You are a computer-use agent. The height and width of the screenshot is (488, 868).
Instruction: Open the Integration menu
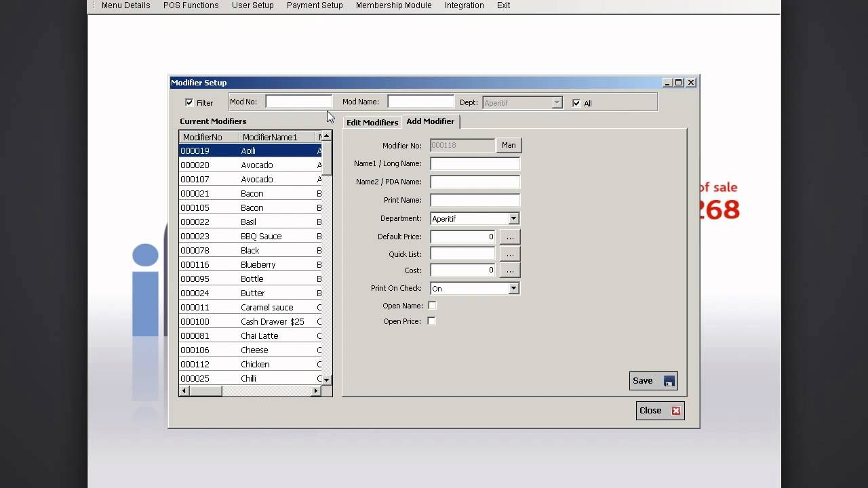click(x=465, y=5)
